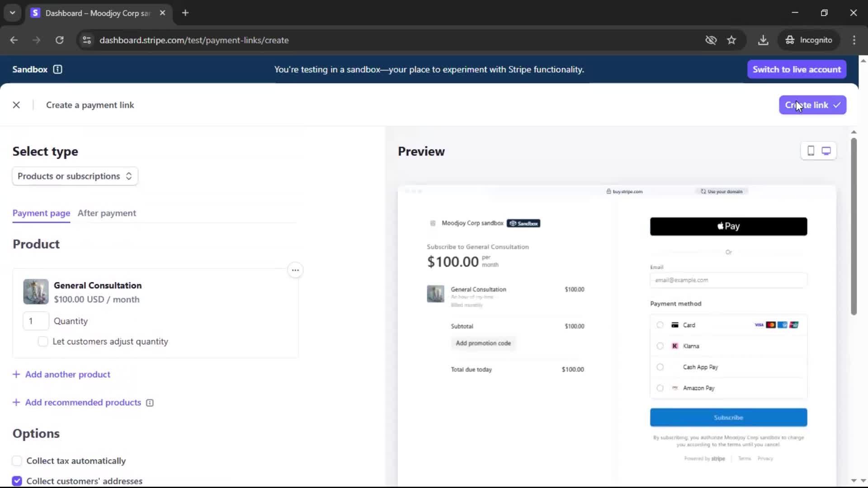Uncheck Collect customers' addresses
Viewport: 868px width, 488px height.
(17, 481)
